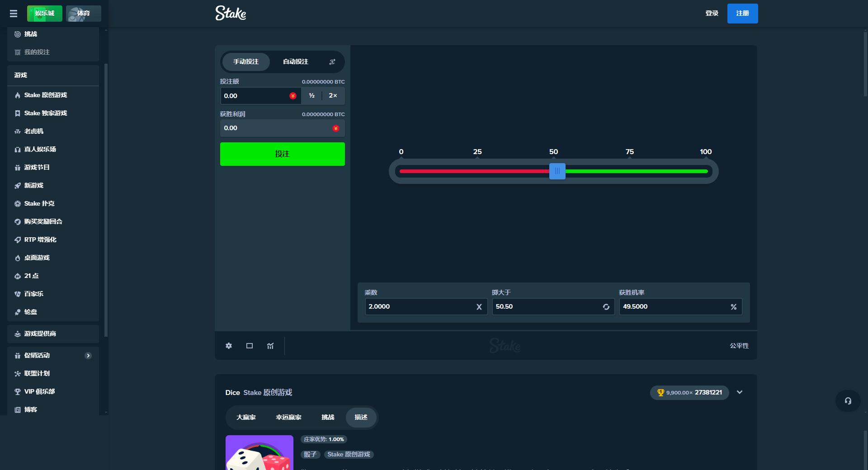Select the 挑战 tab under Dice
The width and height of the screenshot is (868, 470).
coord(328,417)
